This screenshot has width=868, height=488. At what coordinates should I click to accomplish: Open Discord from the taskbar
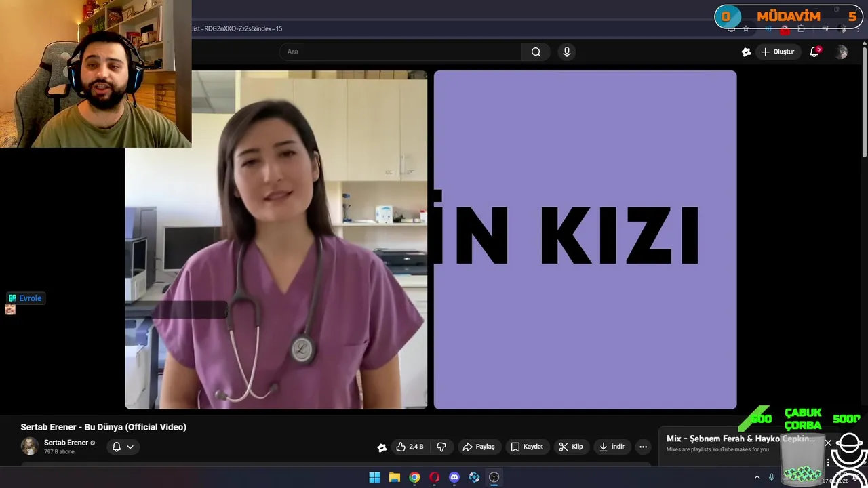tap(454, 477)
